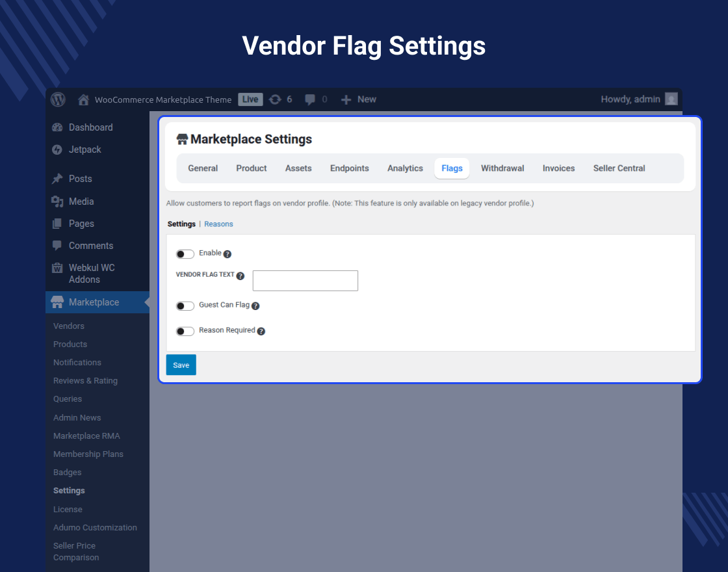The height and width of the screenshot is (572, 728).
Task: Click the Pages icon in sidebar
Action: tap(57, 224)
